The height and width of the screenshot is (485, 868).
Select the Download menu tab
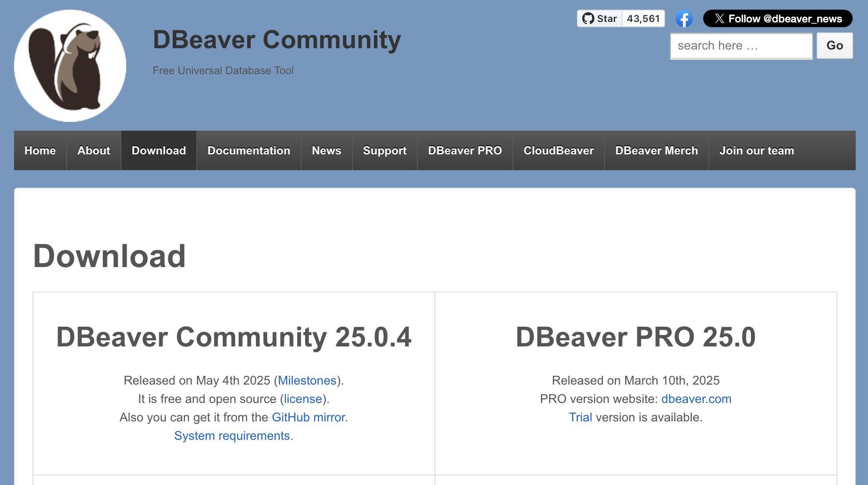pos(159,150)
